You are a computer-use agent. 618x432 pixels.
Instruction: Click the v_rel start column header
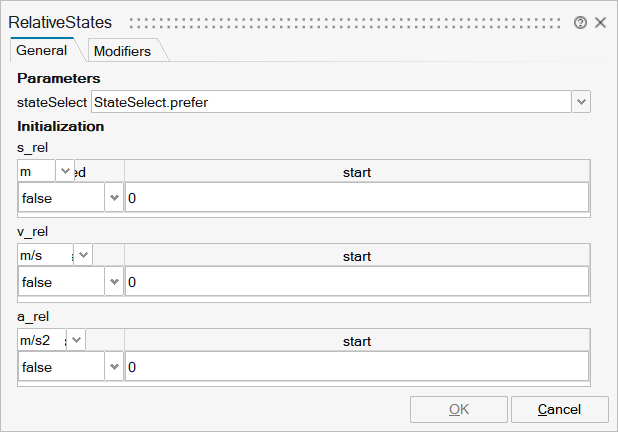[x=356, y=256]
